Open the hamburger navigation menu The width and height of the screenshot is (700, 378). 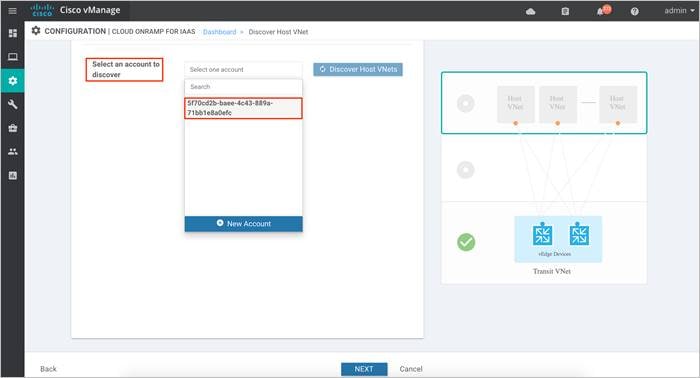(x=12, y=11)
